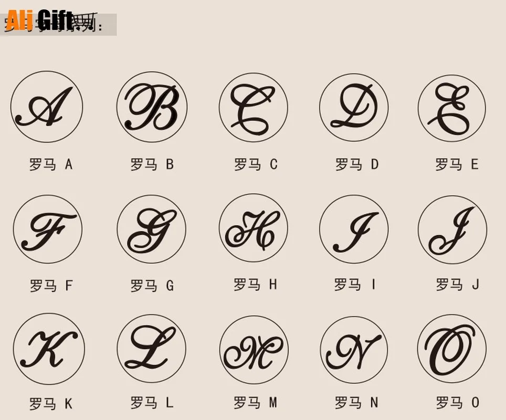Select the letter A seal design

point(47,107)
